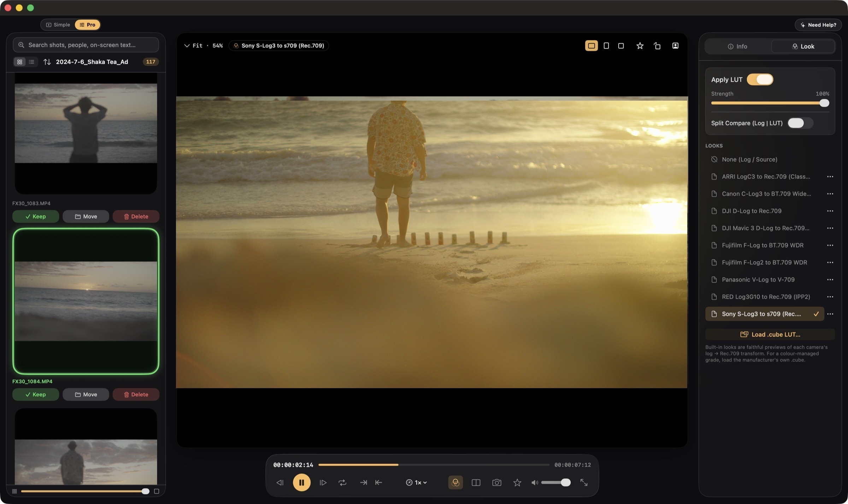Step forward one frame
848x504 pixels.
pyautogui.click(x=323, y=482)
